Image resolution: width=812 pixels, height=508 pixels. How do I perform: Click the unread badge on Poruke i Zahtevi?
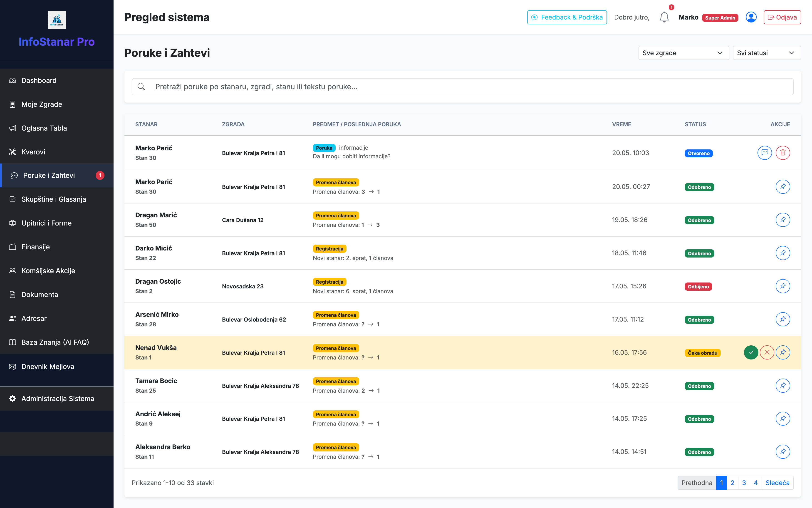(100, 175)
